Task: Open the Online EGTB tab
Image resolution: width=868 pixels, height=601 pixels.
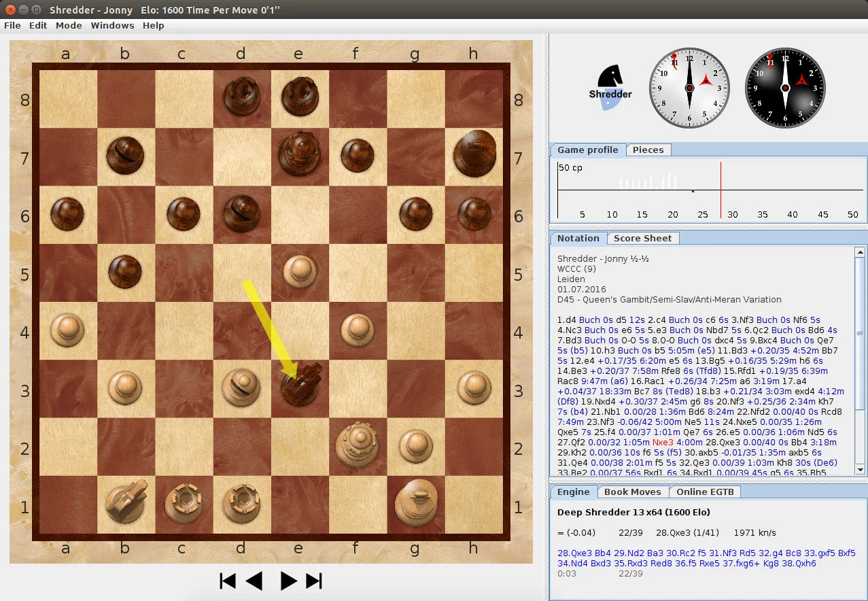Action: pos(705,492)
